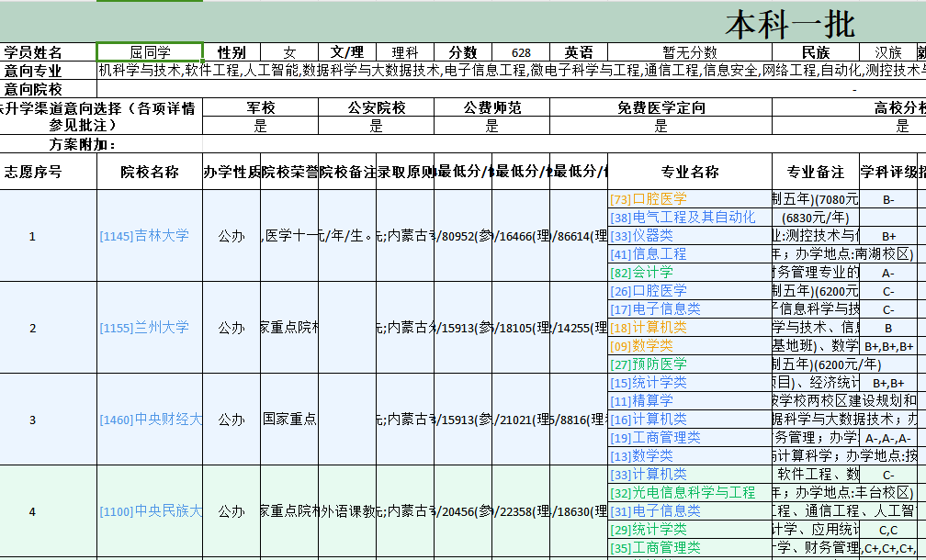This screenshot has height=560, width=926.
Task: Select the student name cell 屈同学
Action: pyautogui.click(x=150, y=52)
